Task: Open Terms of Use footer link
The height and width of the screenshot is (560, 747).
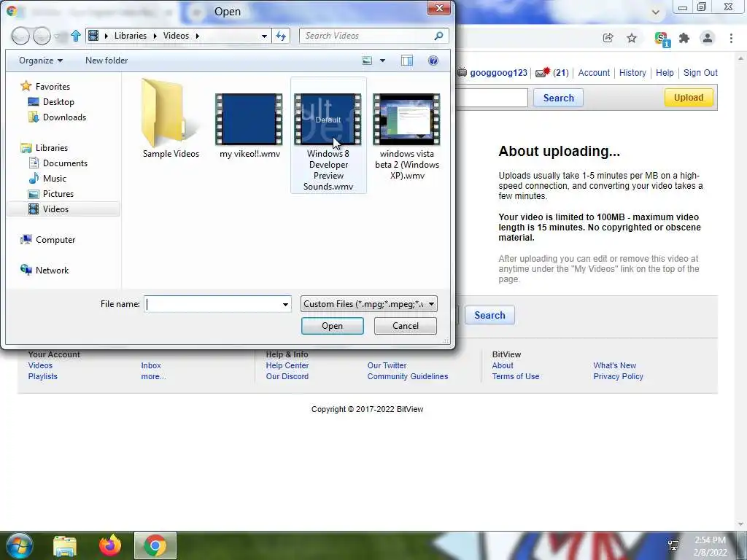Action: click(516, 376)
